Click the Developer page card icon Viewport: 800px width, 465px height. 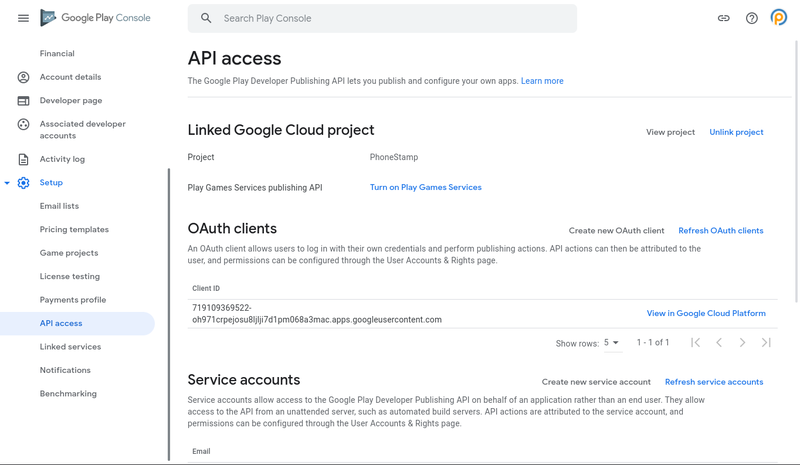coord(23,101)
